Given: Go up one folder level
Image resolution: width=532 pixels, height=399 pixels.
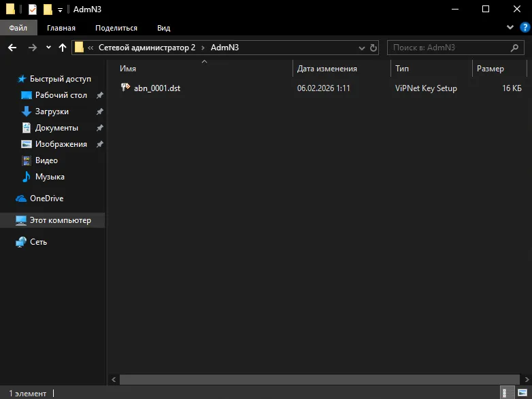Looking at the screenshot, I should [63, 48].
